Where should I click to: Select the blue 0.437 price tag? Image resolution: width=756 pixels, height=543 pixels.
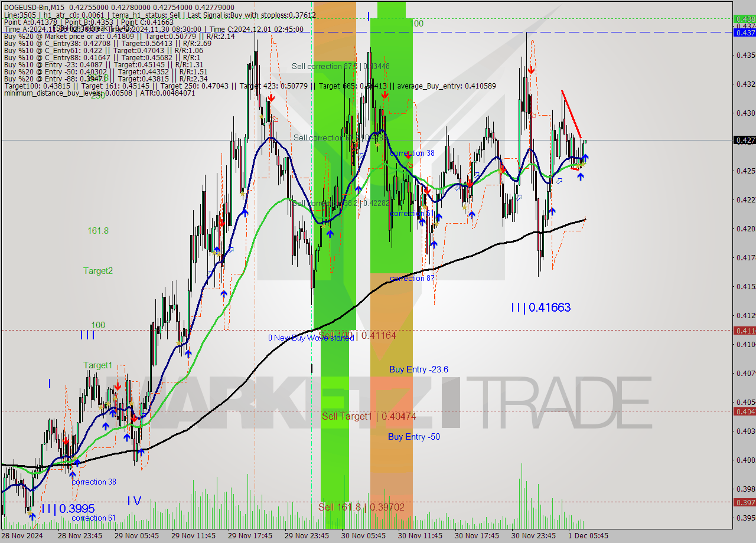click(x=744, y=32)
